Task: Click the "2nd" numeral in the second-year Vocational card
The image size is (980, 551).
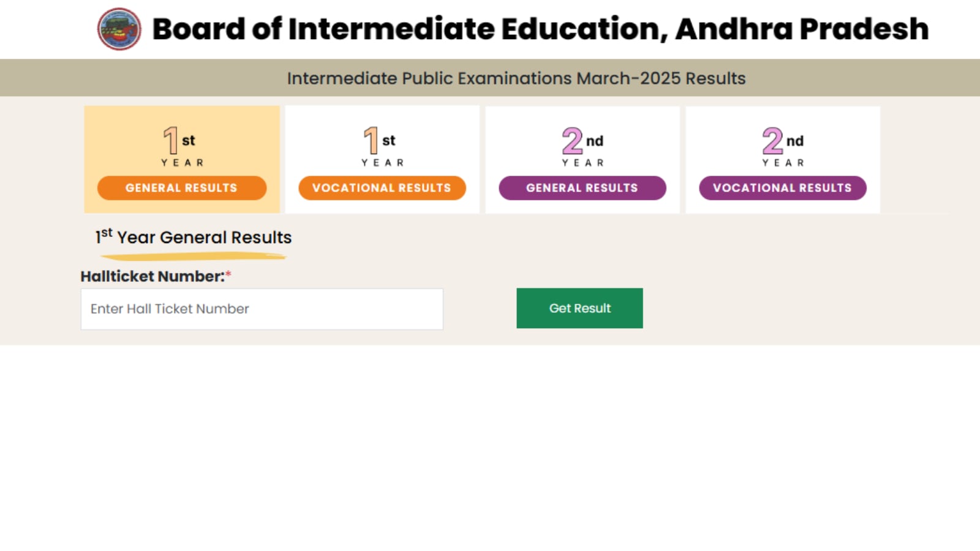Action: [773, 141]
